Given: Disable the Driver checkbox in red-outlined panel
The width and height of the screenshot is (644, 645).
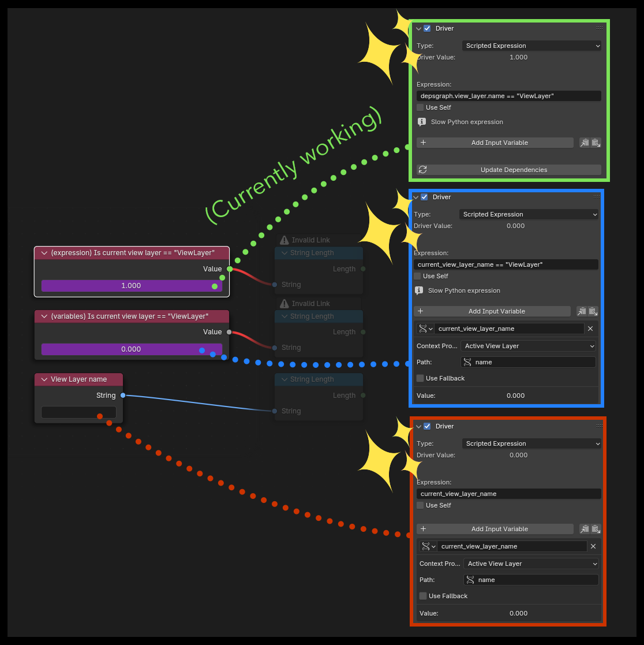Looking at the screenshot, I should coord(428,426).
